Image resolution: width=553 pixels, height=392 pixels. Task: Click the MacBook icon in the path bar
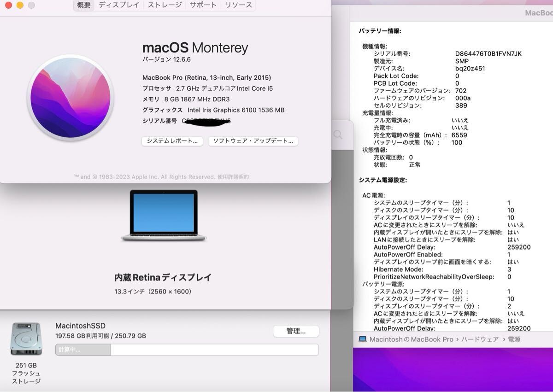click(x=363, y=339)
